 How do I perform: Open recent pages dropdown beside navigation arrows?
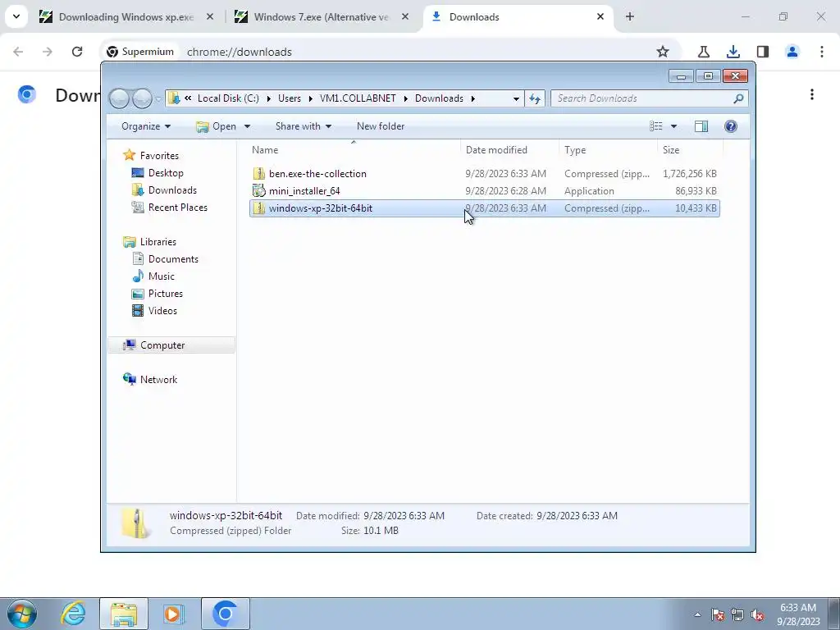158,99
